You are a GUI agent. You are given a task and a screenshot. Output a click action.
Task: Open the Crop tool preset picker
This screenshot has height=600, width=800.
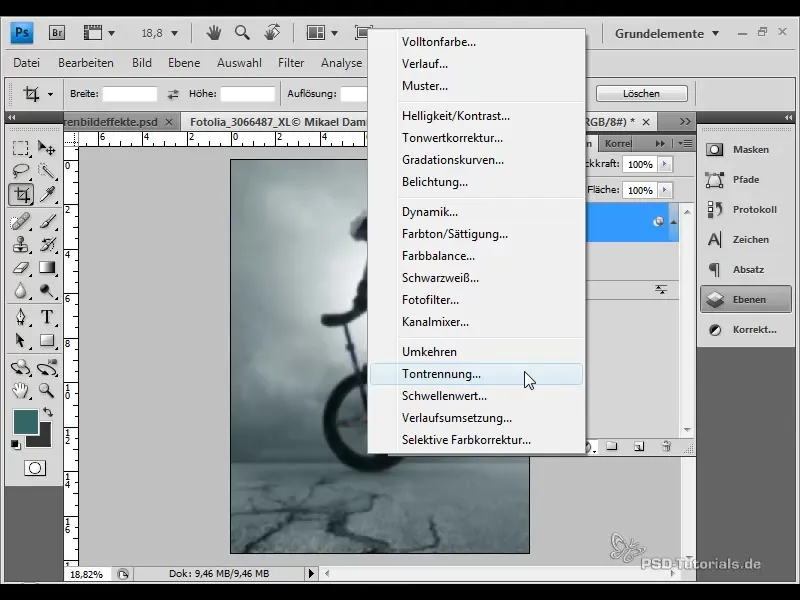pyautogui.click(x=50, y=94)
